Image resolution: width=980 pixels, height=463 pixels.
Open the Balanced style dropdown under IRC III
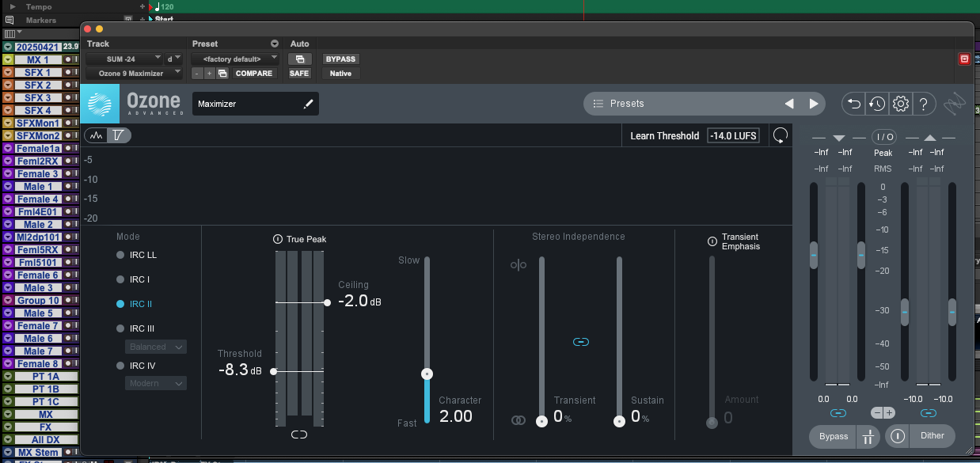(x=156, y=347)
